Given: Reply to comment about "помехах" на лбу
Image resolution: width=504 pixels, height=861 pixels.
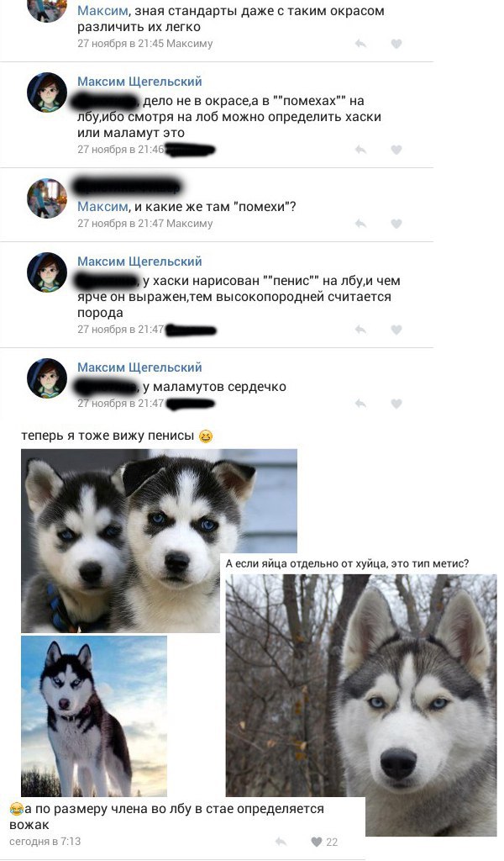Looking at the screenshot, I should click(x=360, y=150).
